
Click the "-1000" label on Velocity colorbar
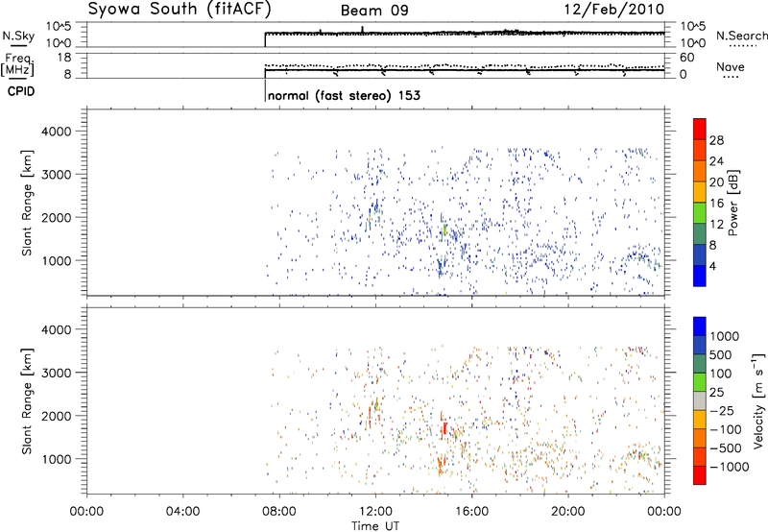pos(729,467)
